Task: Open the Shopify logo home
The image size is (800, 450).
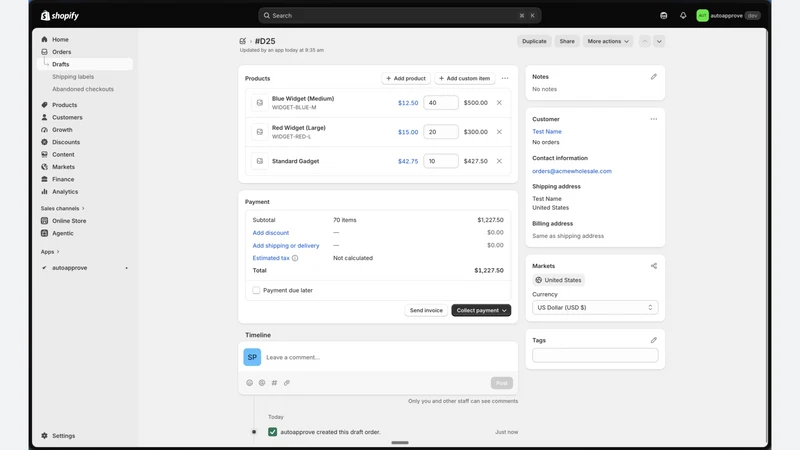Action: tap(60, 16)
